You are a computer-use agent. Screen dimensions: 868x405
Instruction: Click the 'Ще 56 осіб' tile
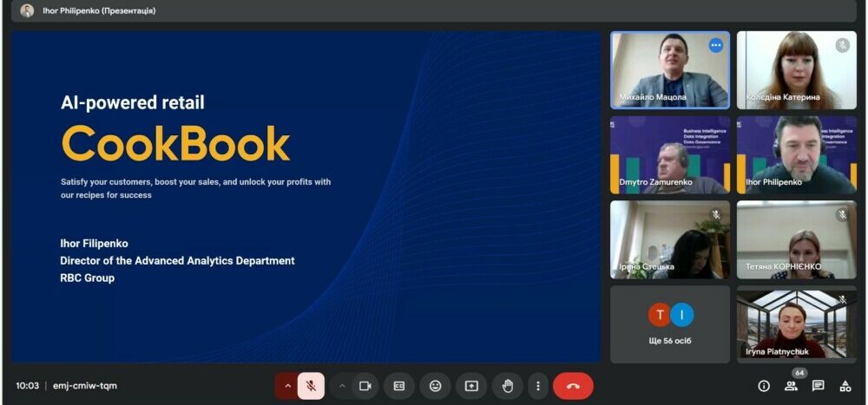tap(670, 323)
